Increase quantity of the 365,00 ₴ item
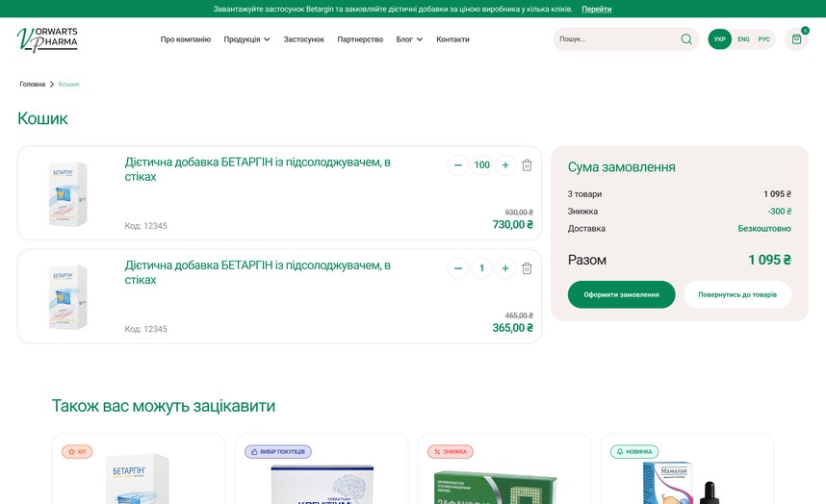 tap(505, 268)
